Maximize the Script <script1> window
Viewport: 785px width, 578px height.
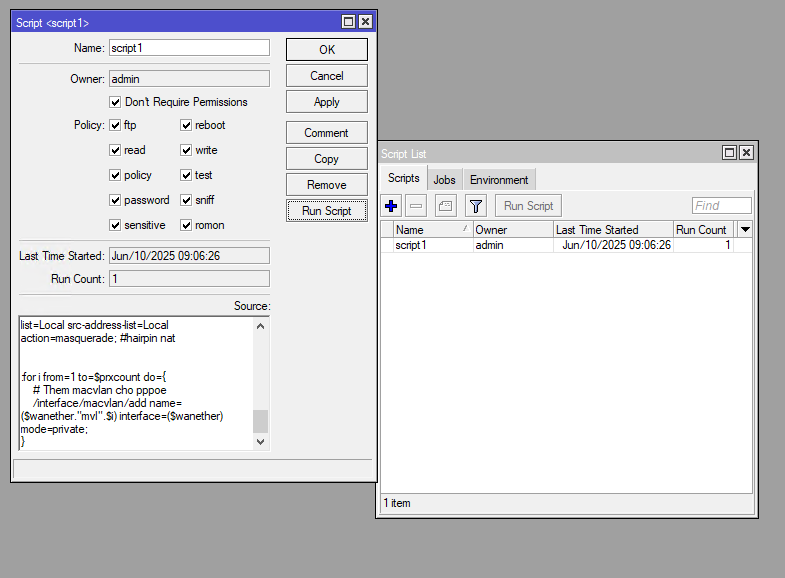click(x=348, y=22)
